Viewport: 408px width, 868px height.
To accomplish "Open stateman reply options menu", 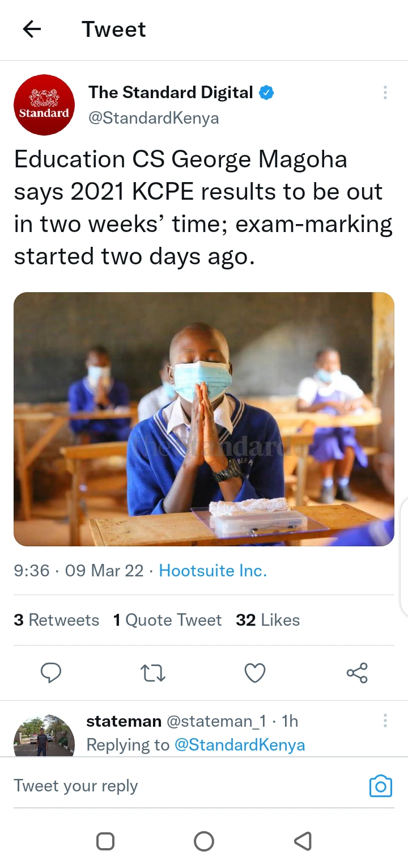I will (x=385, y=721).
